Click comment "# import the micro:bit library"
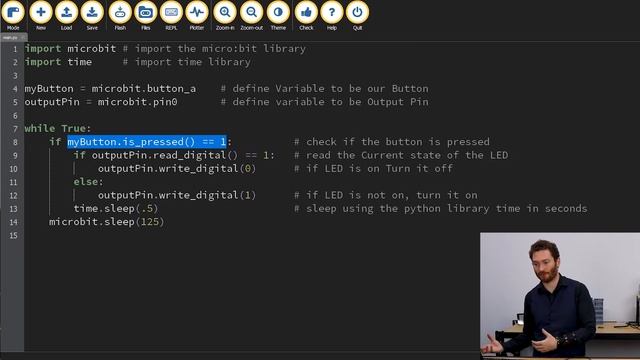 click(214, 49)
